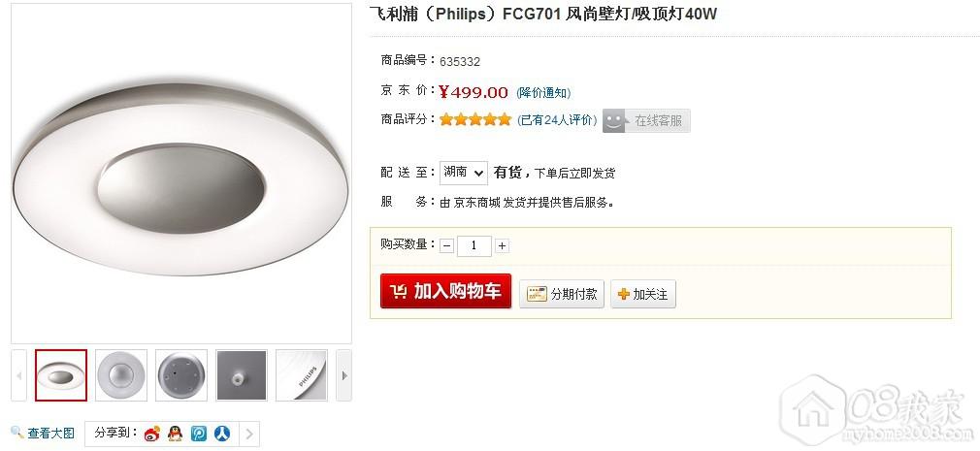Select thumbnail showing lamp back panel

(x=181, y=375)
